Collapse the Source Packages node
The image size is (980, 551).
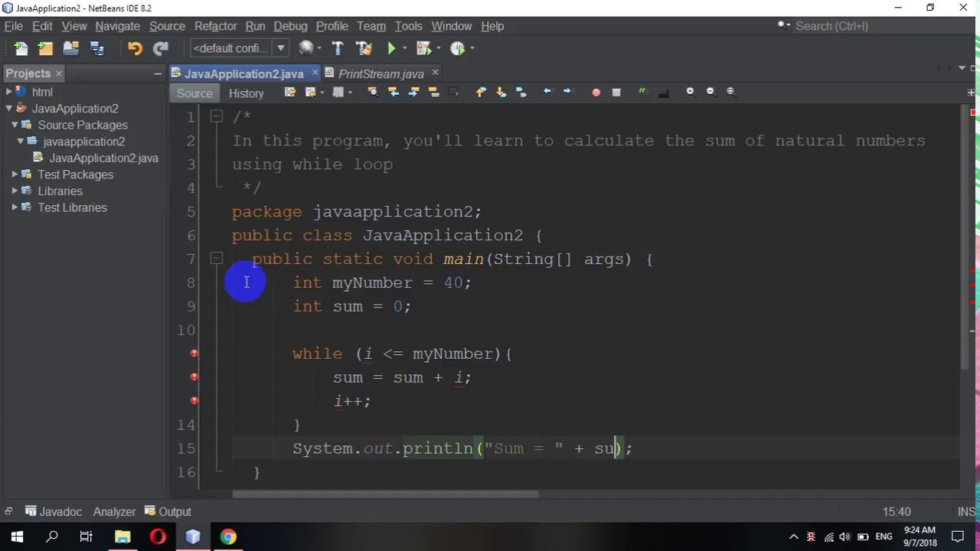[x=15, y=125]
